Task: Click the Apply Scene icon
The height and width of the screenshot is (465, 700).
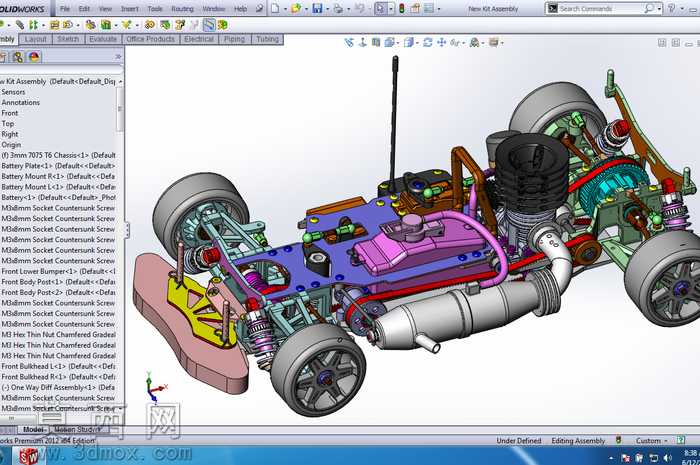Action: click(493, 42)
